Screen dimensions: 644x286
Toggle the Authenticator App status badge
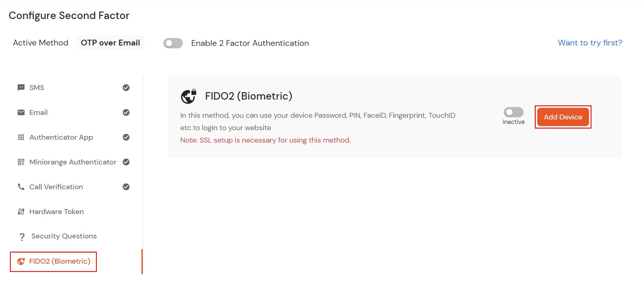tap(126, 137)
